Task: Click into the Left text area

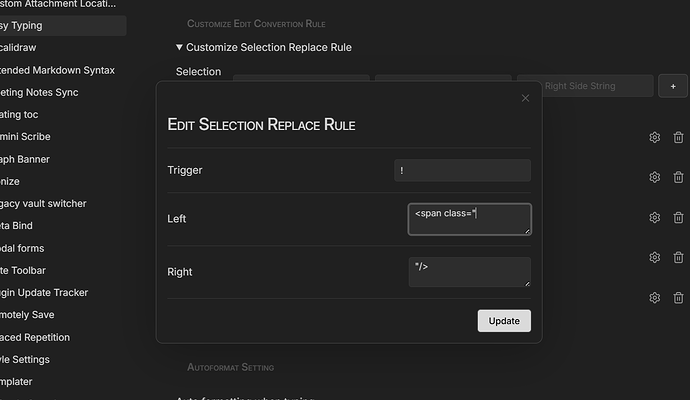Action: point(469,219)
